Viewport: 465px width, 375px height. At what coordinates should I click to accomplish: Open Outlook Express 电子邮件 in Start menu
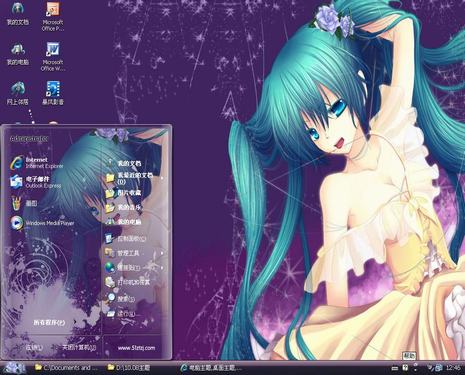[x=36, y=182]
